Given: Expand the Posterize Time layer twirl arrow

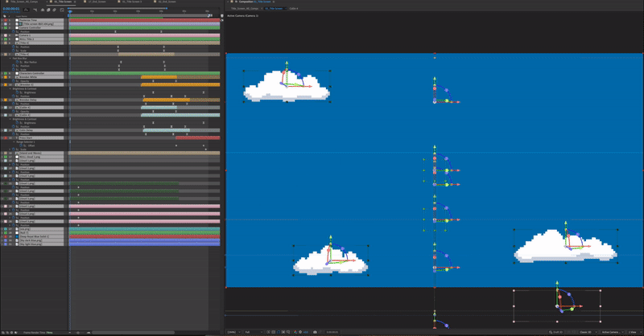Looking at the screenshot, I should 2,20.
